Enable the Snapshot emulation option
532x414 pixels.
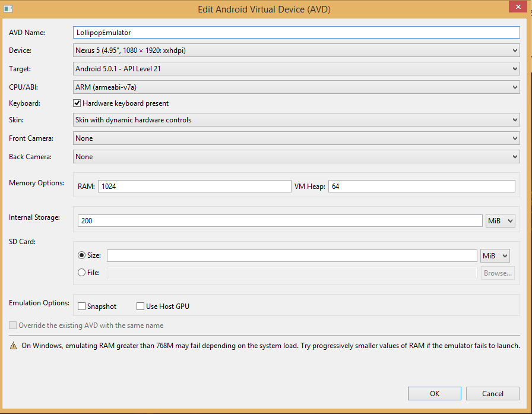pyautogui.click(x=81, y=306)
